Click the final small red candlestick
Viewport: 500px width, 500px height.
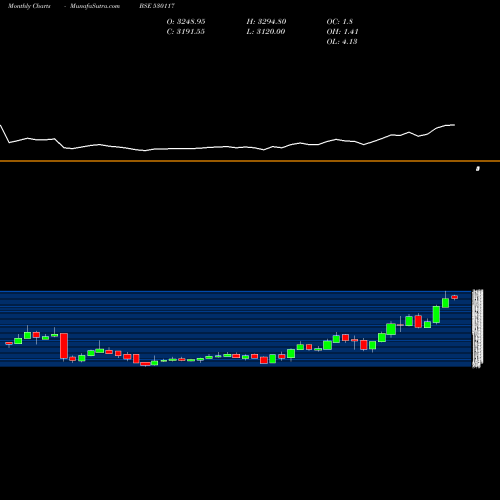click(454, 297)
